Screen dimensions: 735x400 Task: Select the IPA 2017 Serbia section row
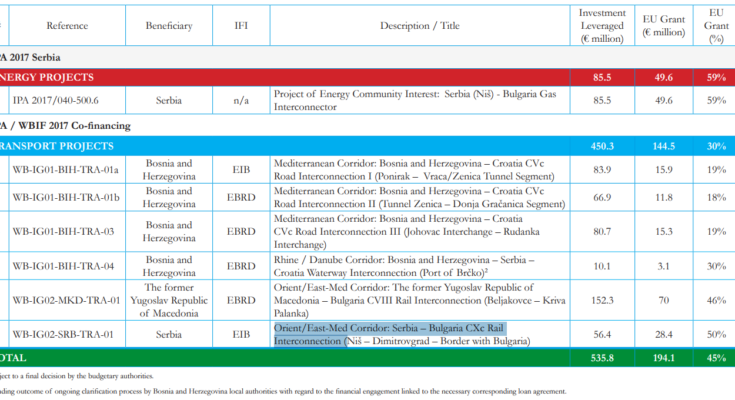(x=368, y=57)
